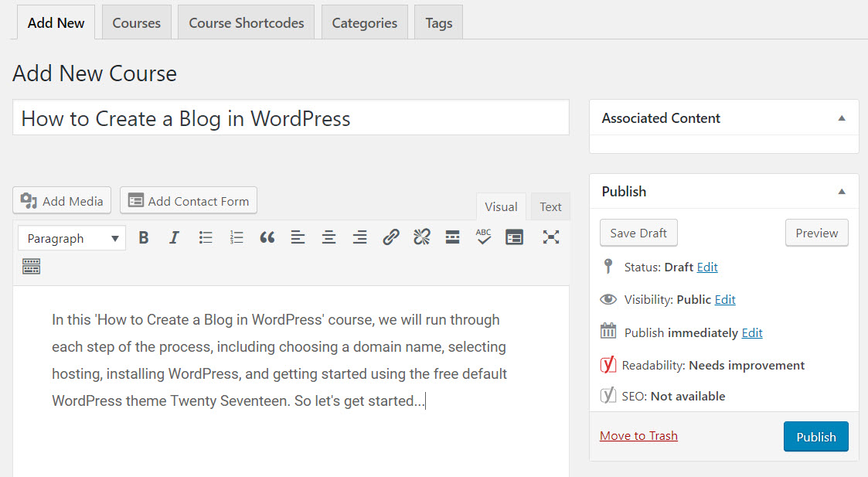Collapse the Associated Content panel
Image resolution: width=868 pixels, height=477 pixels.
point(842,118)
